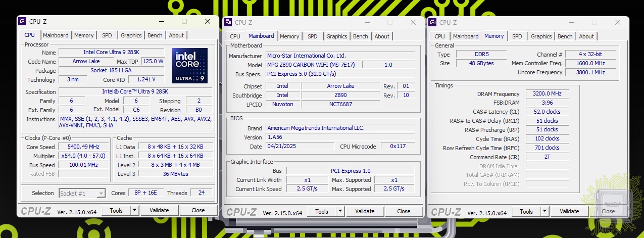The image size is (644, 238).
Task: Click Close button in left CPU window
Action: click(x=198, y=210)
